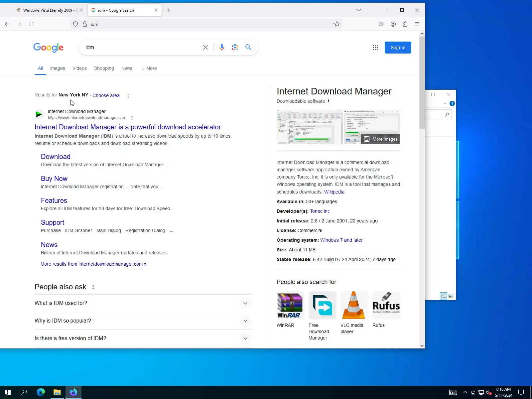Screen dimensions: 532x399
Task: Bookmark this page with the star
Action: click(337, 24)
